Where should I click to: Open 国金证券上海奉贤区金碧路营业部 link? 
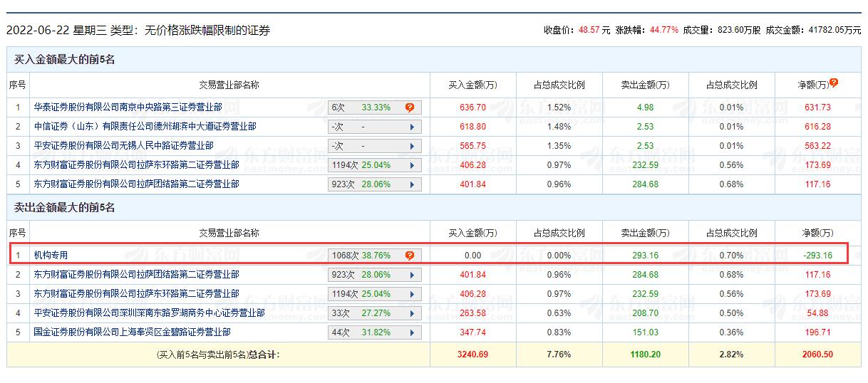pos(132,332)
